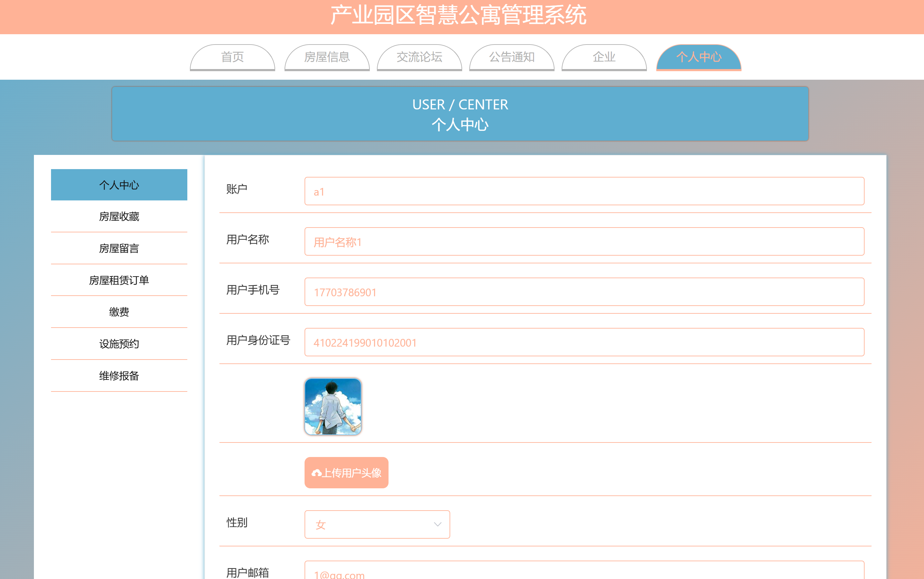
Task: Click the 性别 field label
Action: click(237, 522)
